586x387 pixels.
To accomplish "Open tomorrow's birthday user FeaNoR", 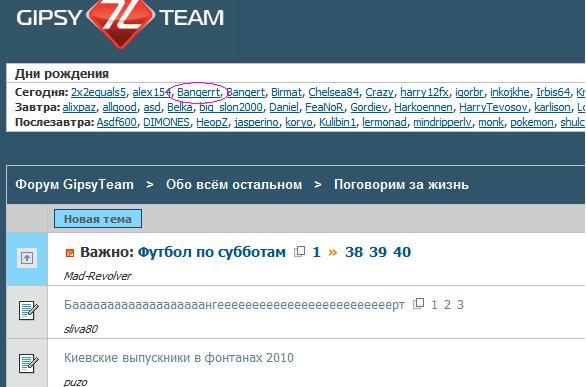I will 324,108.
